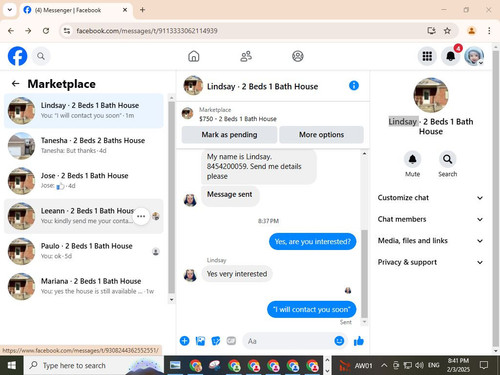Reload the page in browser toolbar
This screenshot has width=500, height=375.
coord(46,31)
